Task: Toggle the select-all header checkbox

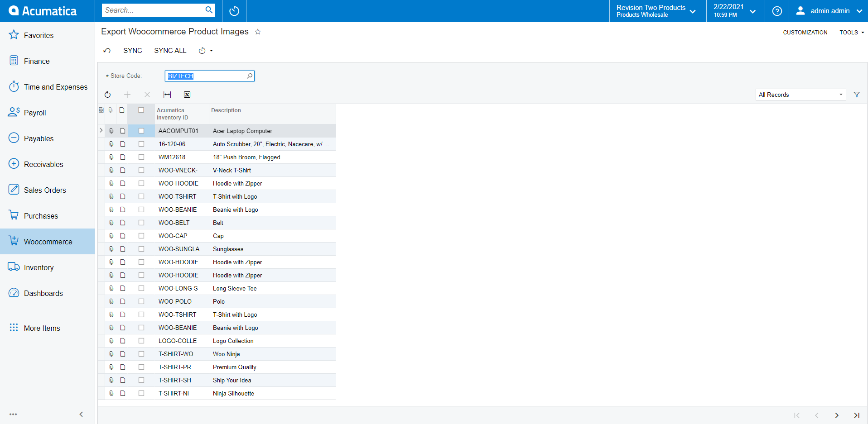Action: 141,110
